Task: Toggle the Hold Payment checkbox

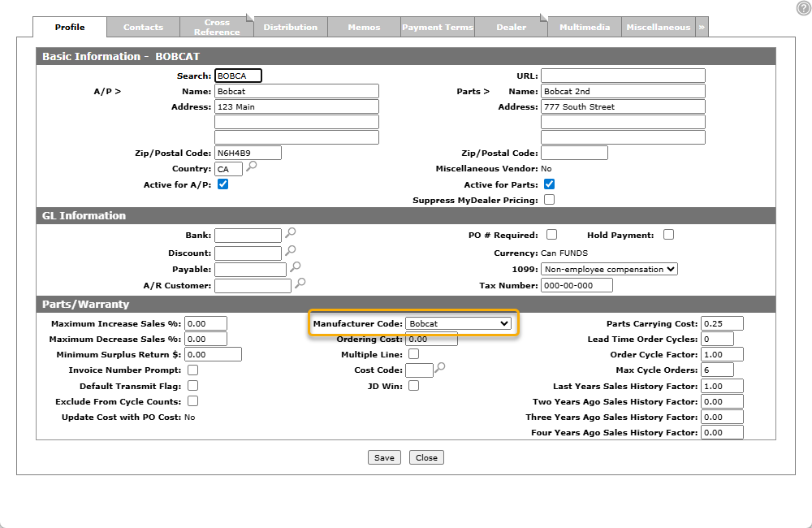Action: [x=668, y=235]
